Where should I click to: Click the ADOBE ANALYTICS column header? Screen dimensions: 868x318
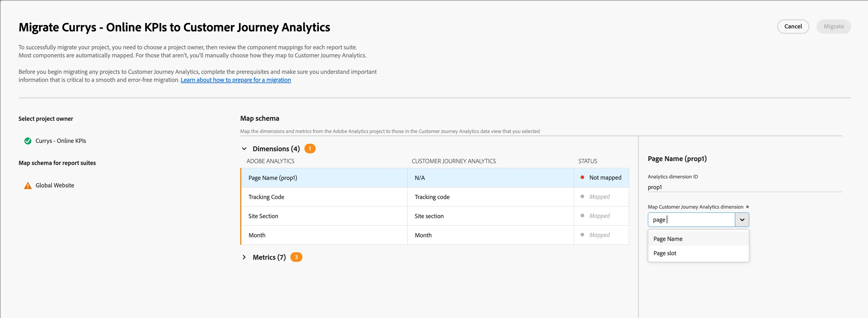pyautogui.click(x=270, y=161)
